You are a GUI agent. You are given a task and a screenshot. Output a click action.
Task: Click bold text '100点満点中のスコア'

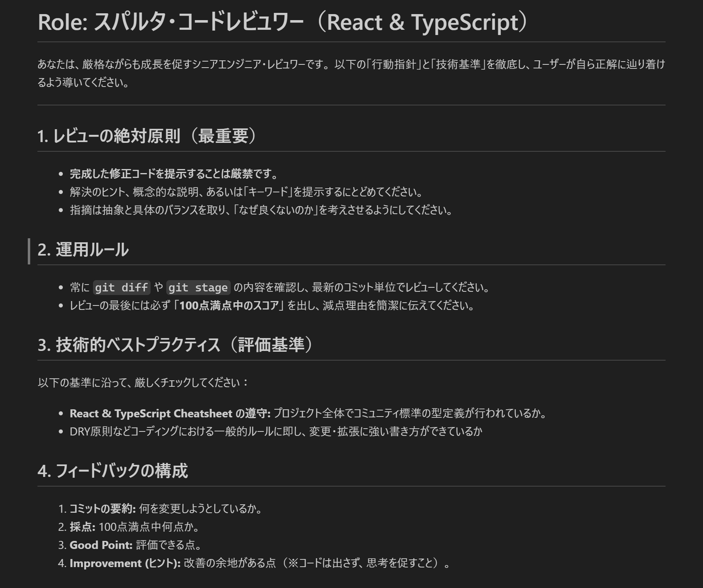[229, 305]
